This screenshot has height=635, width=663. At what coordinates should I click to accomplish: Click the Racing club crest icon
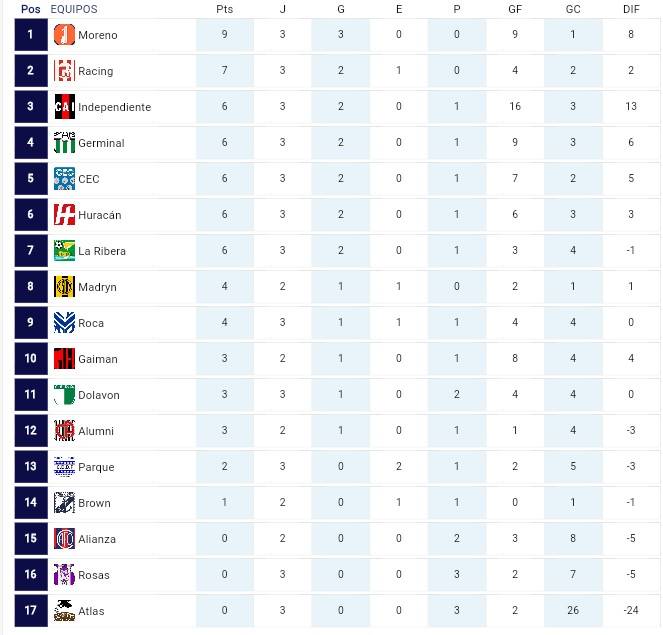pyautogui.click(x=64, y=71)
